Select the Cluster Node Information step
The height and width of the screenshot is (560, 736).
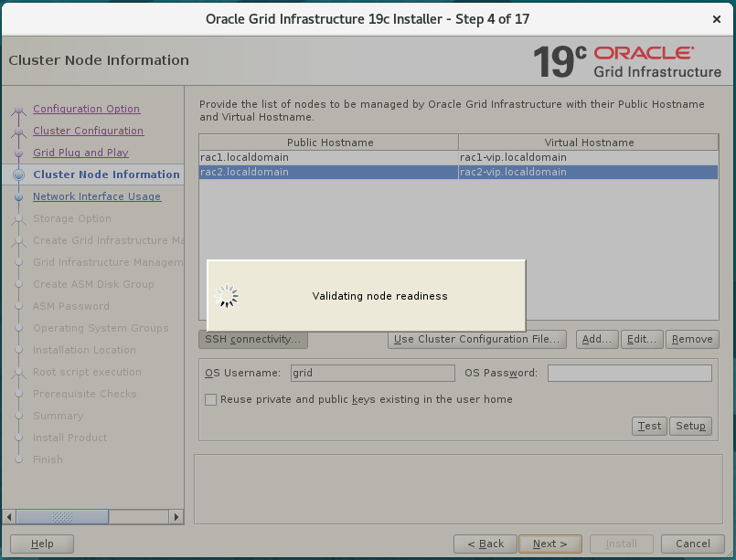tap(106, 174)
